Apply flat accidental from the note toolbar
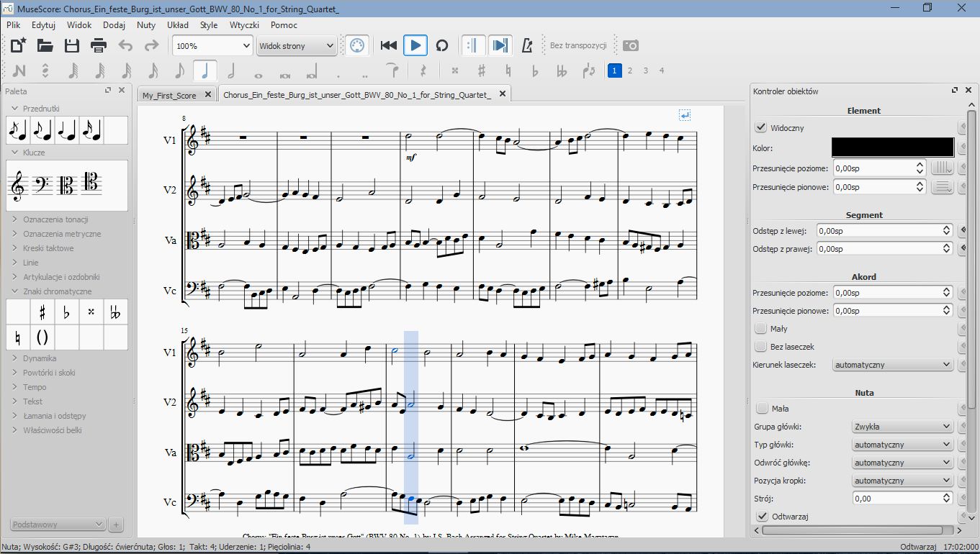Viewport: 980px width, 554px height. click(x=535, y=71)
